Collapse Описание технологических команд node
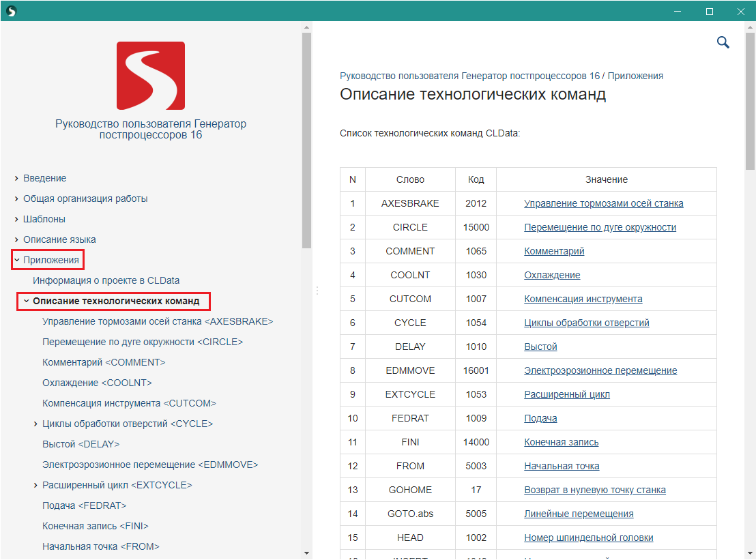The width and height of the screenshot is (756, 560). 26,301
